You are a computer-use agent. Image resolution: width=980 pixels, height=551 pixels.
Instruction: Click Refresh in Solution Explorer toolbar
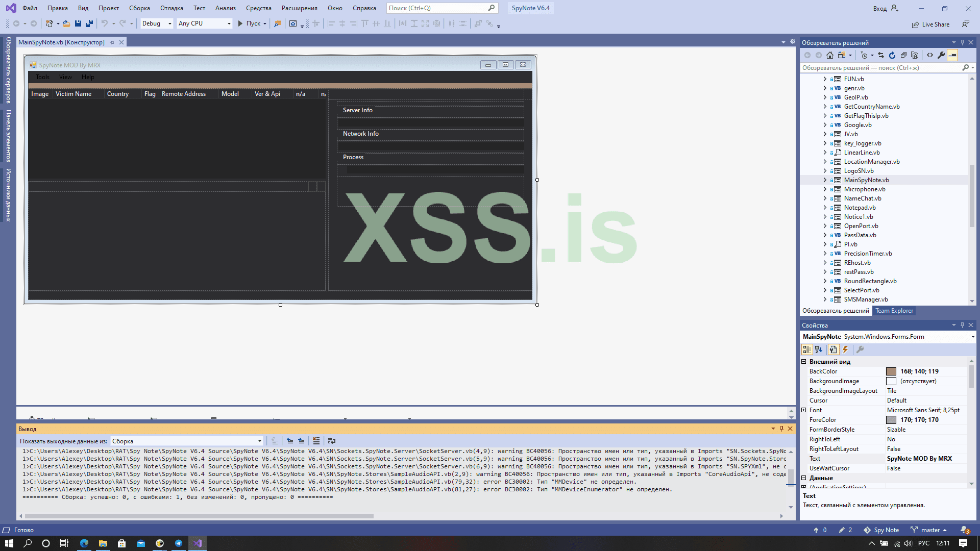892,55
